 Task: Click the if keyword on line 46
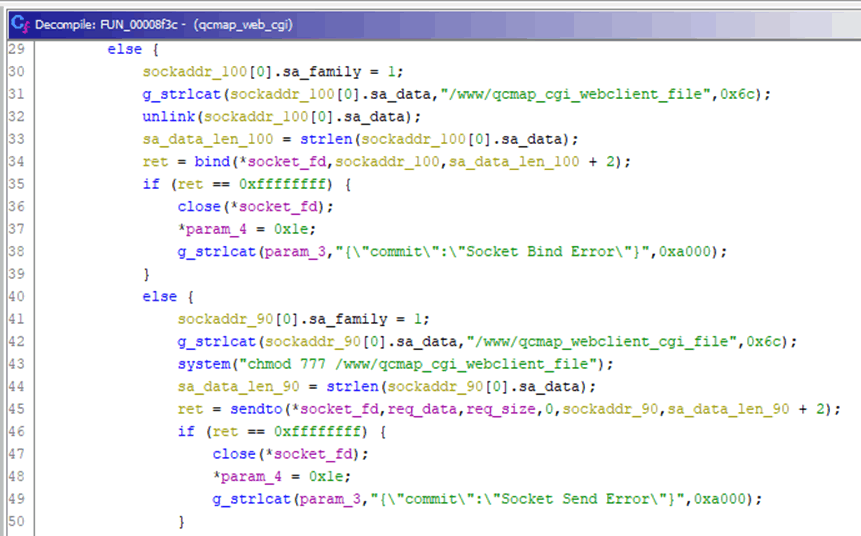pyautogui.click(x=186, y=432)
